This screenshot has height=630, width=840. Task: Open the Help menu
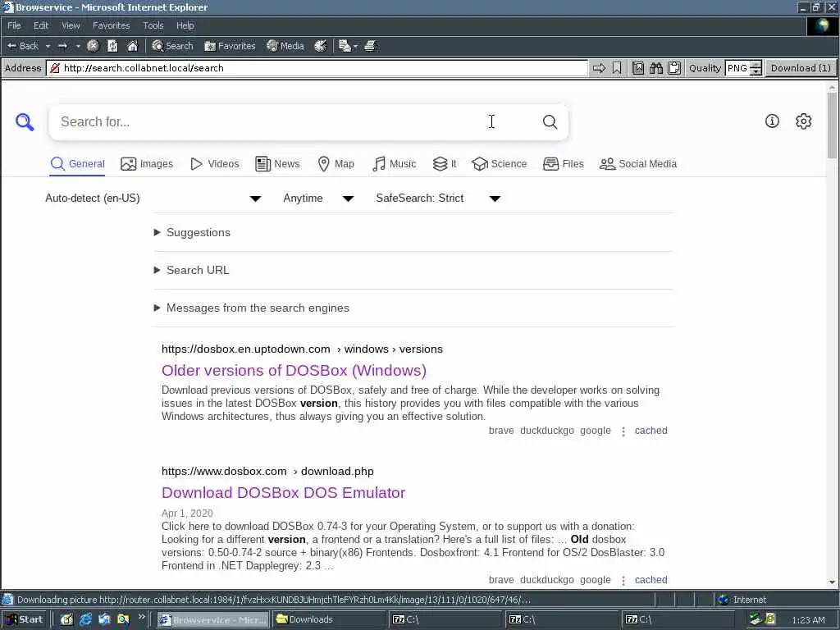point(185,25)
